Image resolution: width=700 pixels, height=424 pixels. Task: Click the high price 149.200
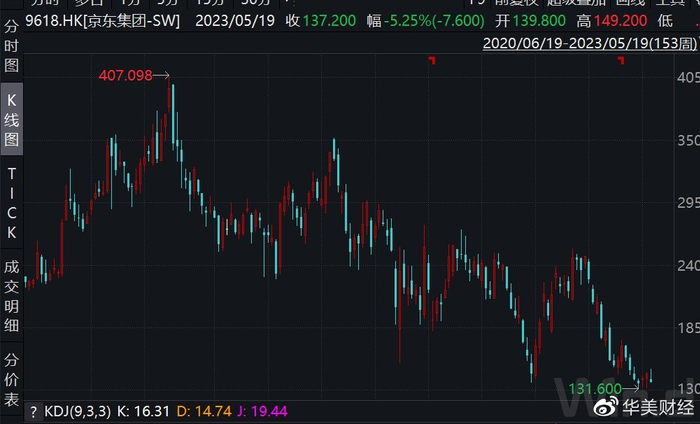click(621, 21)
